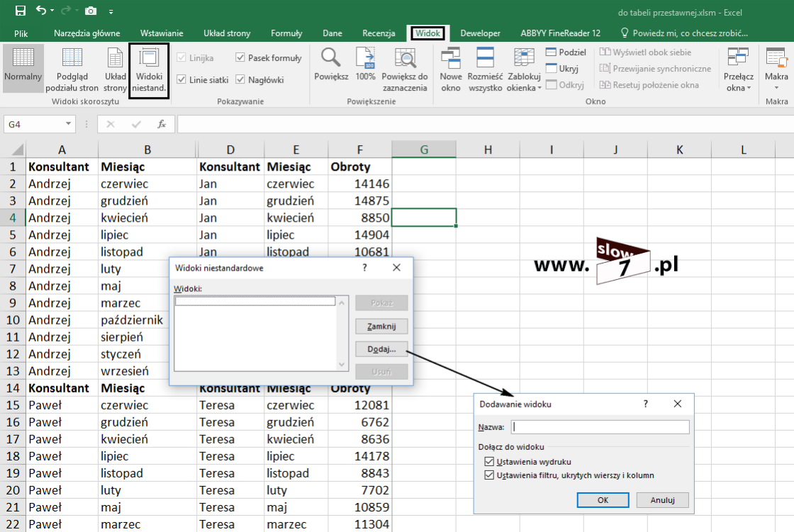
Task: Select Układ strony view
Action: point(115,68)
